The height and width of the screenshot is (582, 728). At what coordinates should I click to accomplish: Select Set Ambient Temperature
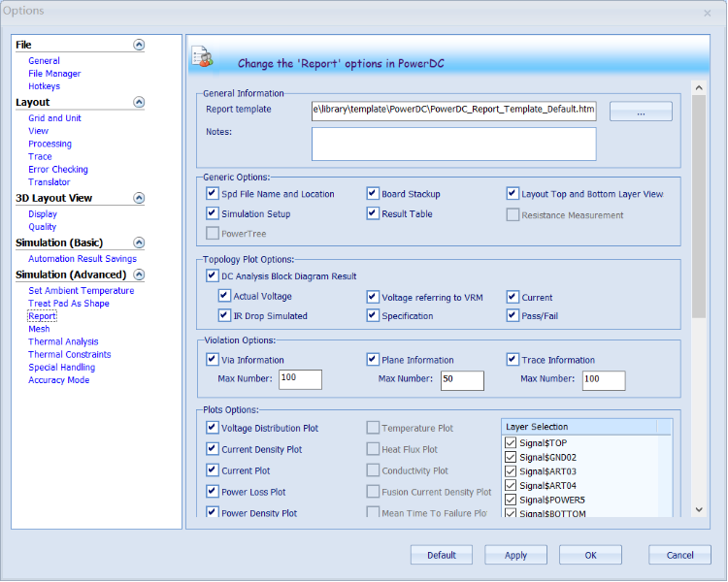[82, 291]
